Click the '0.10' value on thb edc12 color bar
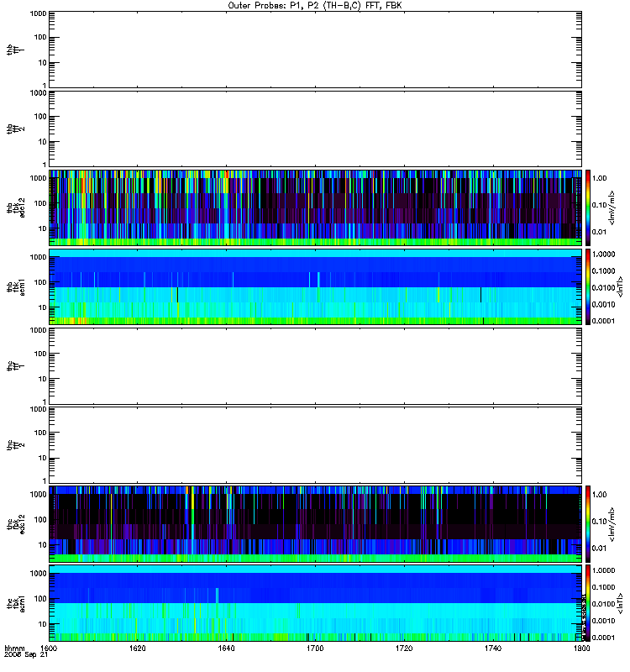The height and width of the screenshot is (672, 630). pos(600,205)
